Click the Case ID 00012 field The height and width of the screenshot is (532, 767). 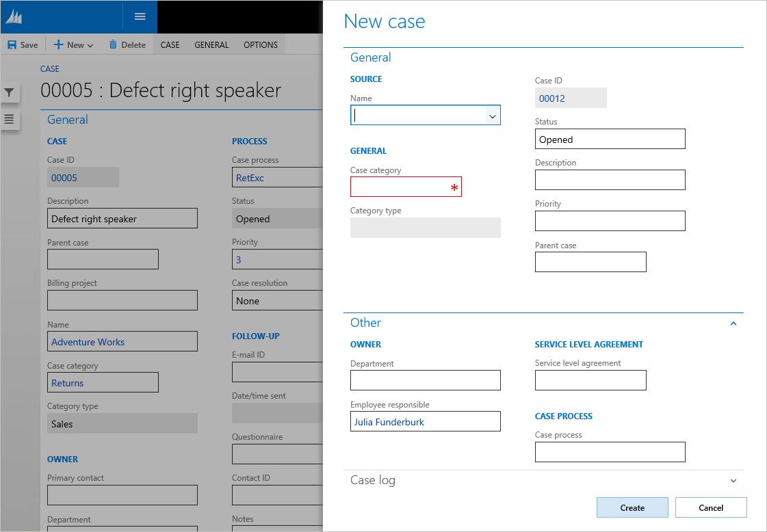(571, 98)
